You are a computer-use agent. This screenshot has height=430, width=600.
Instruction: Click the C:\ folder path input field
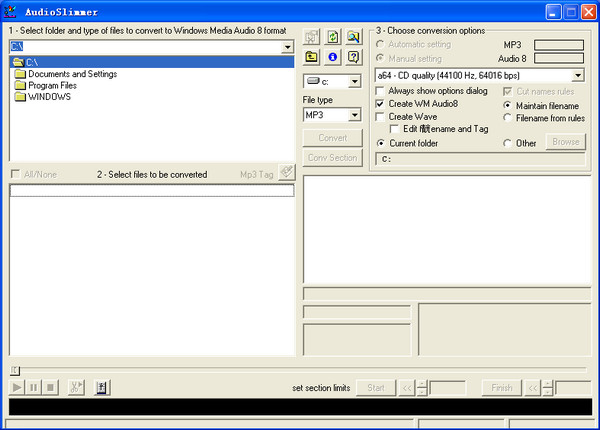click(x=146, y=47)
